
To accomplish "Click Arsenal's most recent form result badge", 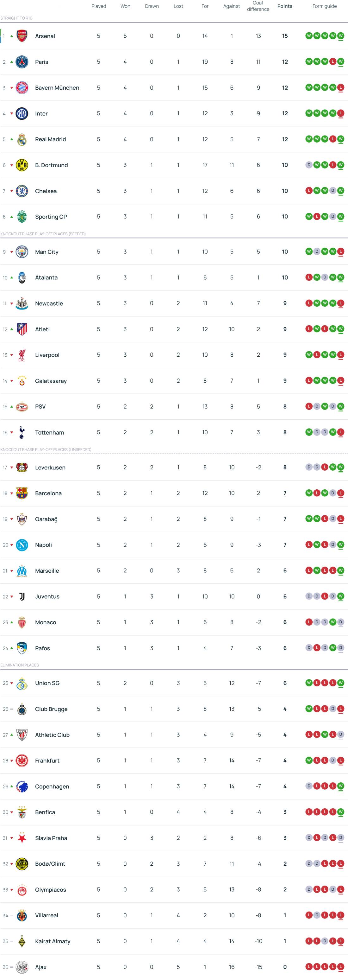I will 340,36.
